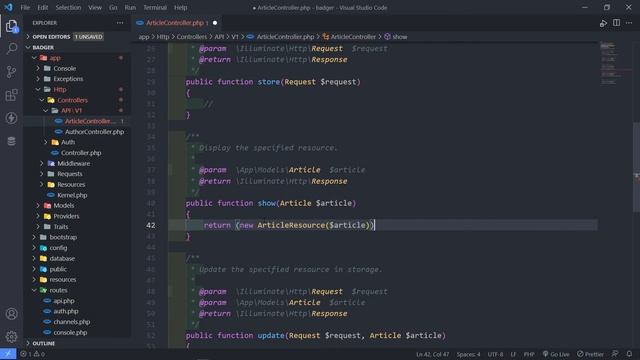This screenshot has width=640, height=360.
Task: Close unsaved ArticleController.php tab dot
Action: click(215, 23)
